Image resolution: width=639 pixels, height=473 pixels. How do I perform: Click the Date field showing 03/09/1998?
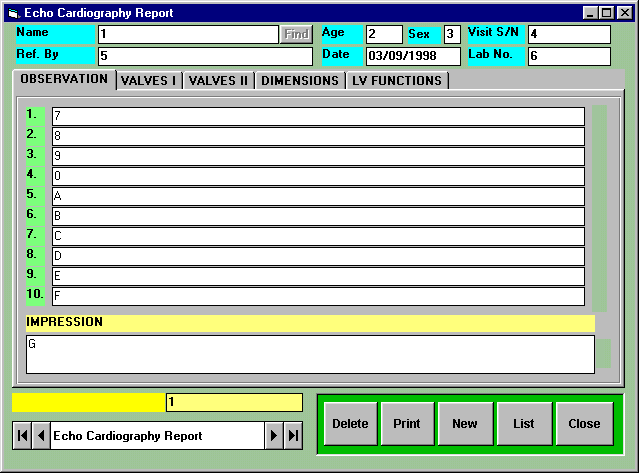point(413,56)
